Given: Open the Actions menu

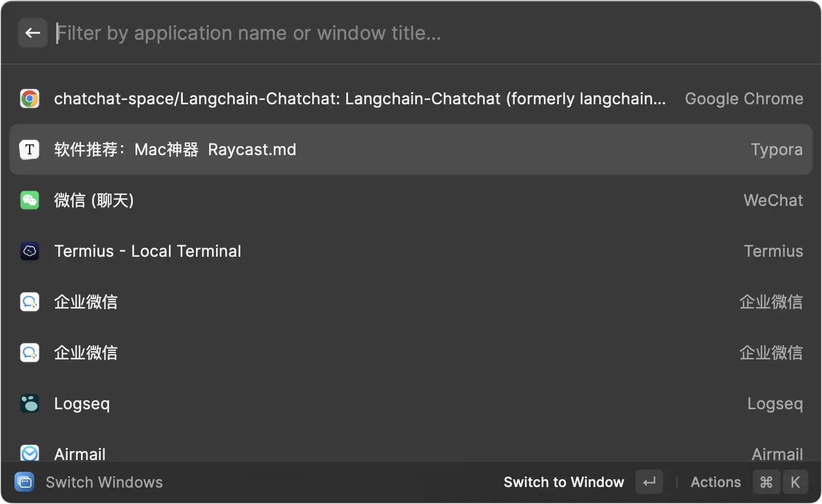Looking at the screenshot, I should [x=716, y=482].
